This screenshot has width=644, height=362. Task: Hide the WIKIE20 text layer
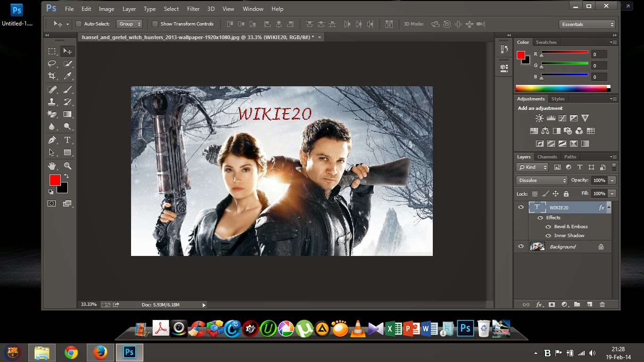tap(521, 207)
